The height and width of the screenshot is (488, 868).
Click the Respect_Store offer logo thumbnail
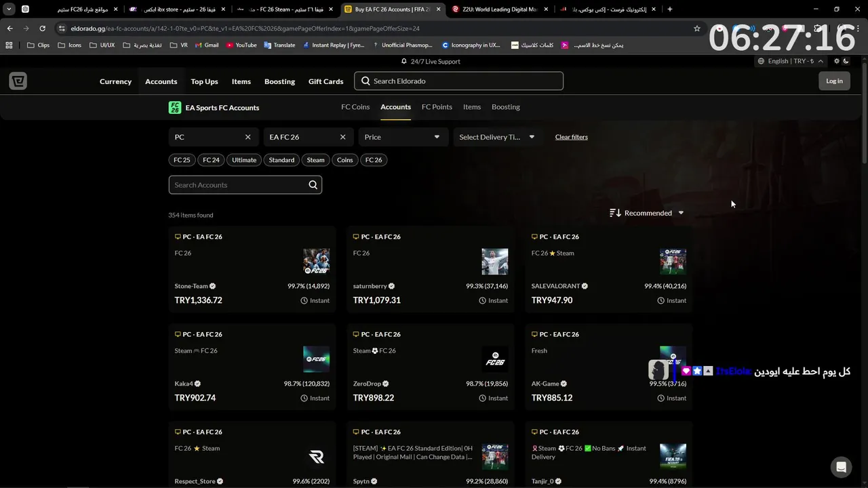click(x=316, y=457)
